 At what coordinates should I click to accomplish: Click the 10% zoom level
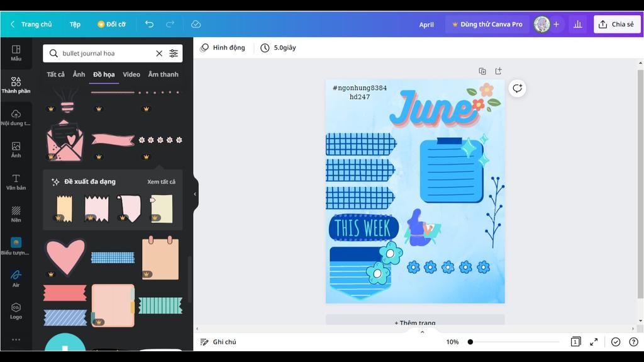tap(452, 342)
